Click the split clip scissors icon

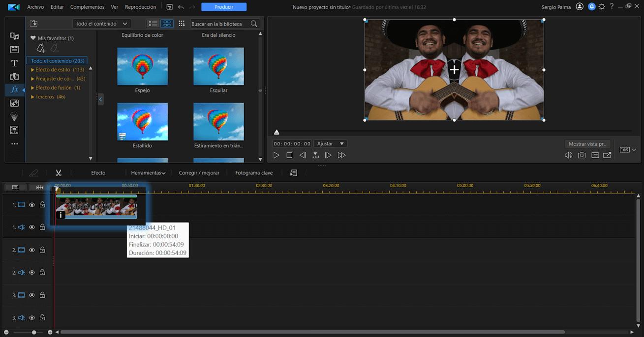point(59,173)
